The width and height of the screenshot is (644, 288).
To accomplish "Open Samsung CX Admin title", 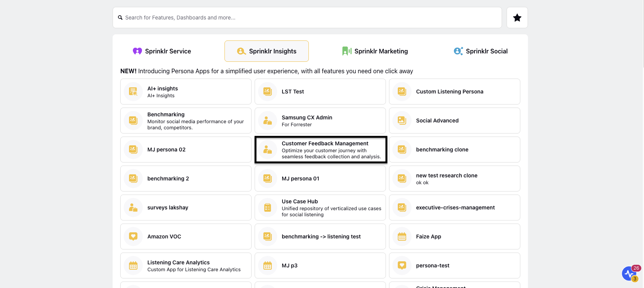I will (307, 117).
